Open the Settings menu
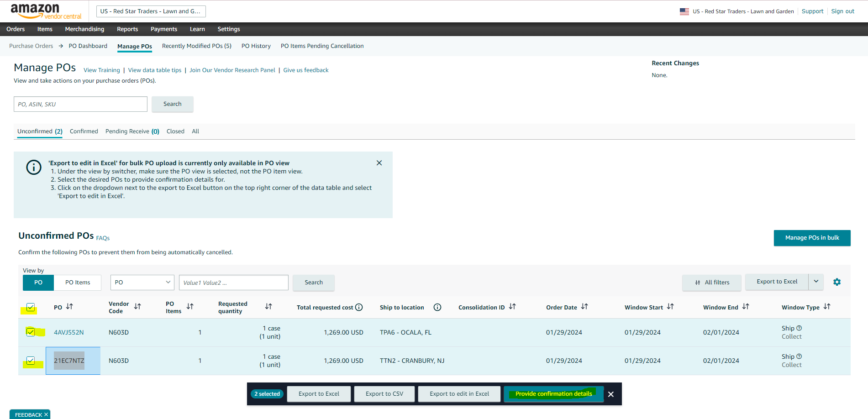The width and height of the screenshot is (868, 419). (x=229, y=29)
